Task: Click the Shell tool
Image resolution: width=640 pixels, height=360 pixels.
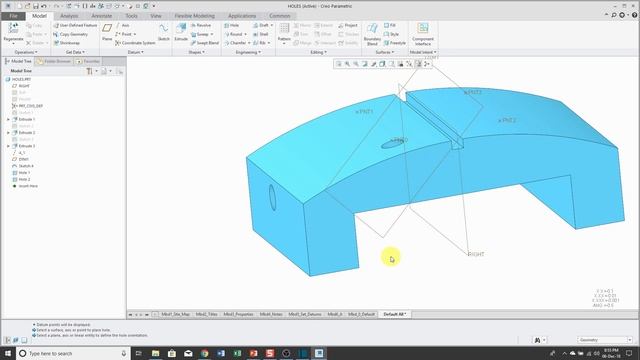Action: click(x=260, y=34)
